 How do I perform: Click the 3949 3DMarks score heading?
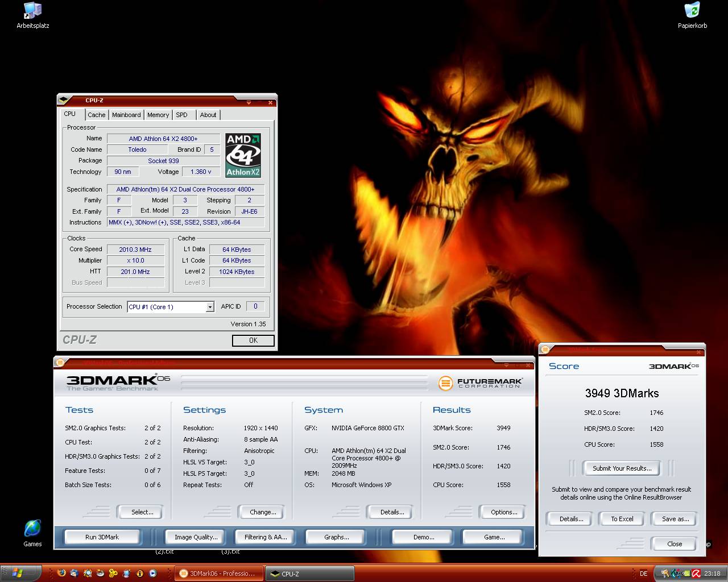[622, 393]
